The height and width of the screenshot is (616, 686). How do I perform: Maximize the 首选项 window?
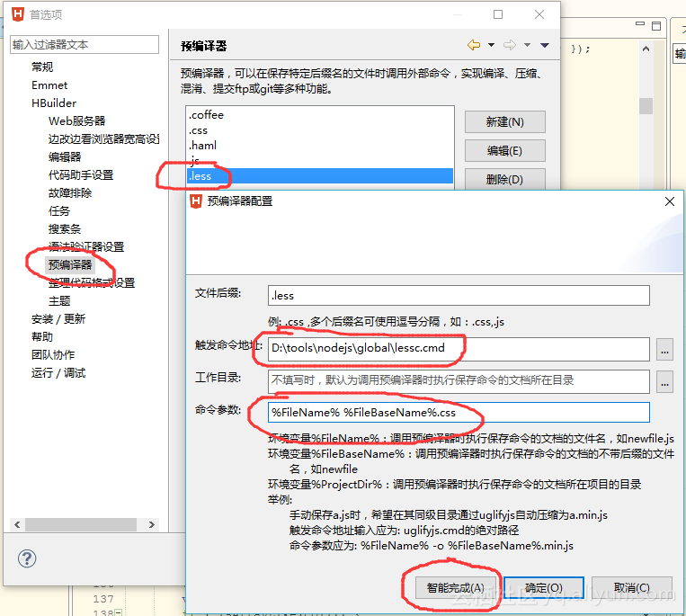[x=498, y=14]
